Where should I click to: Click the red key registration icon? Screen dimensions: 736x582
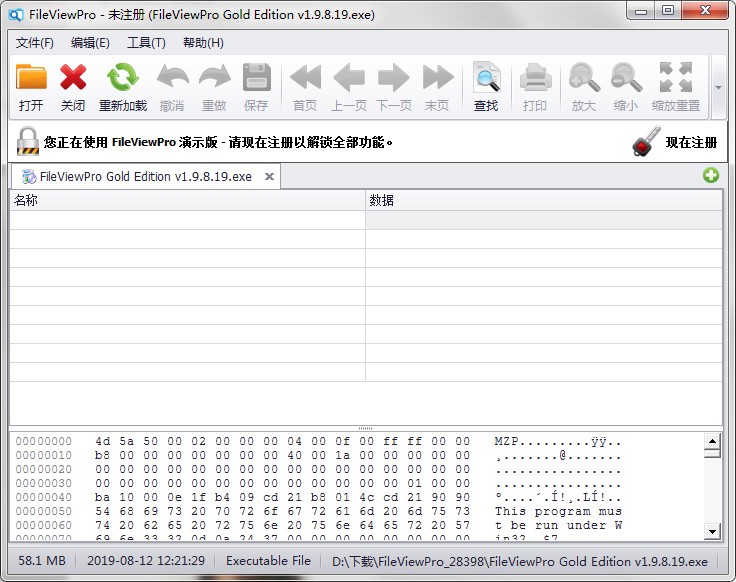pos(646,141)
